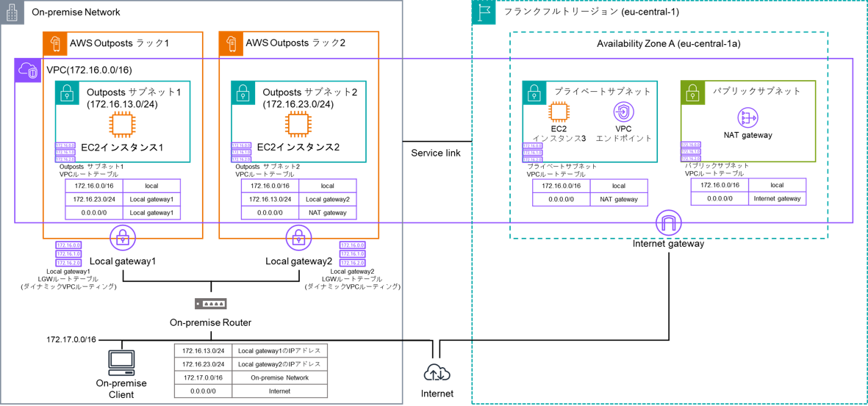Viewport: 868px width, 406px height.
Task: Select the AWS Outposts rack 1 orange icon
Action: click(x=55, y=43)
